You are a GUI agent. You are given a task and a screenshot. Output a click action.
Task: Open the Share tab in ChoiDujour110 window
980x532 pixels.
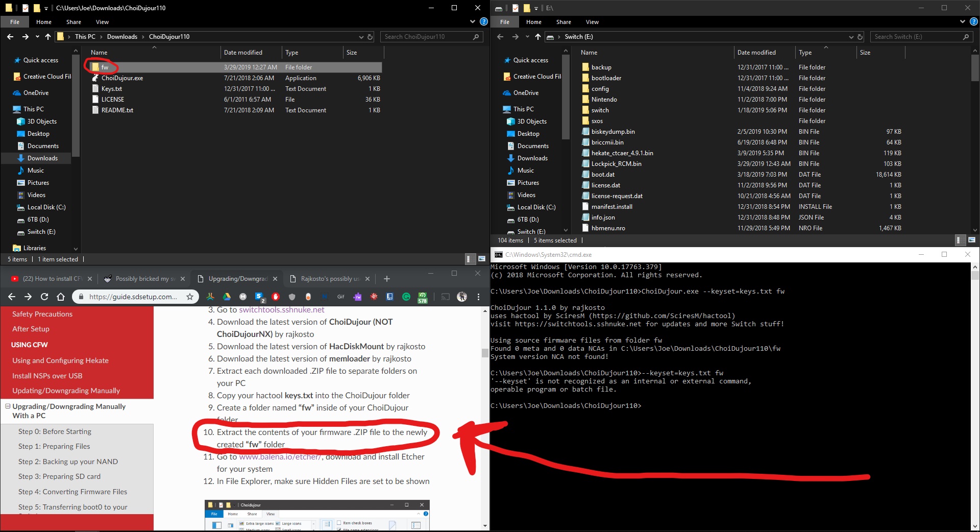pyautogui.click(x=73, y=22)
